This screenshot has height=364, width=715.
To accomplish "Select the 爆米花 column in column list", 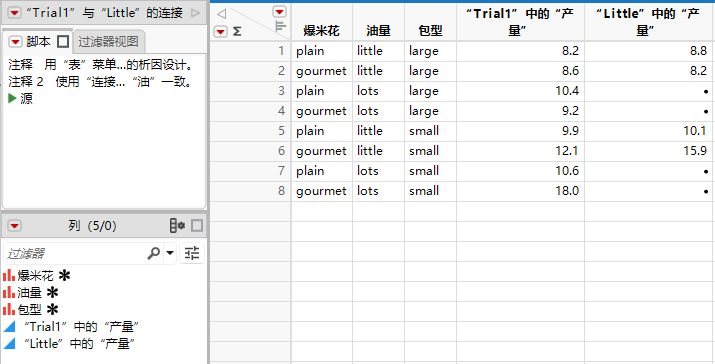I will (x=36, y=276).
